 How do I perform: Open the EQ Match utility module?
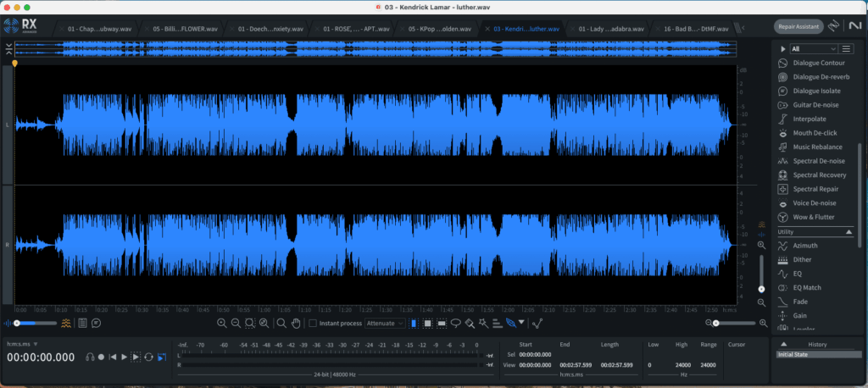pyautogui.click(x=799, y=288)
